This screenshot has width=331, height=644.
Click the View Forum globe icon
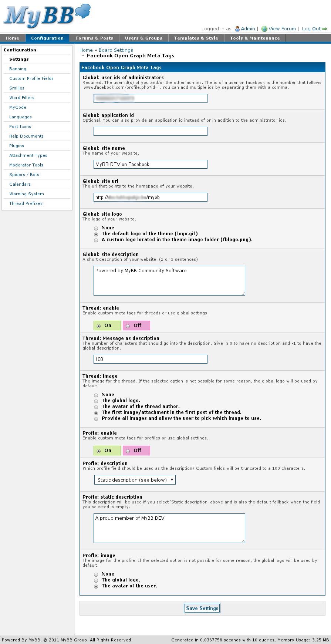click(264, 29)
